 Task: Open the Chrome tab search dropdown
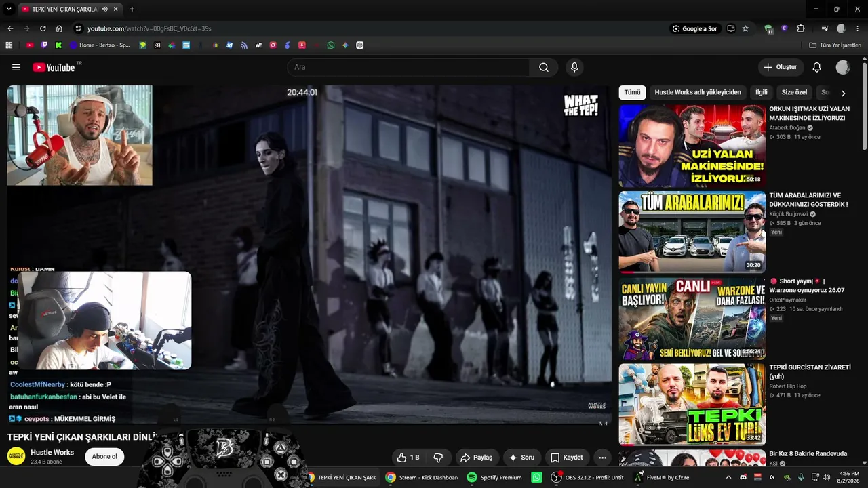coord(9,9)
